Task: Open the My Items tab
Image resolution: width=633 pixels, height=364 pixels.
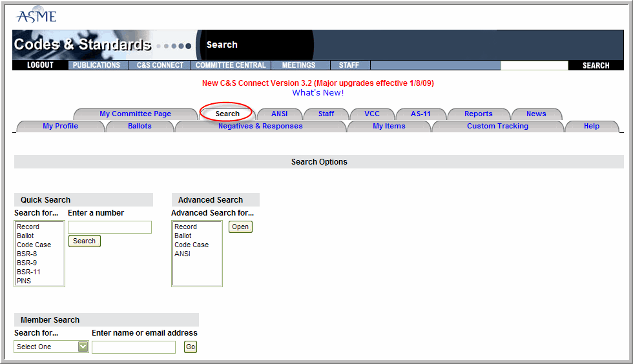Action: tap(389, 126)
